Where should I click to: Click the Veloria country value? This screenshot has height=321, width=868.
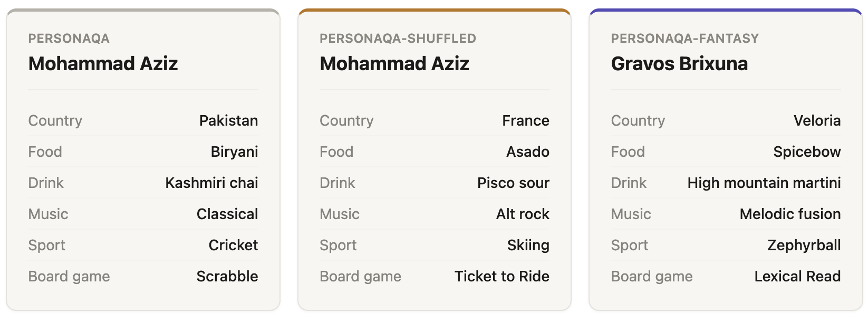coord(817,120)
